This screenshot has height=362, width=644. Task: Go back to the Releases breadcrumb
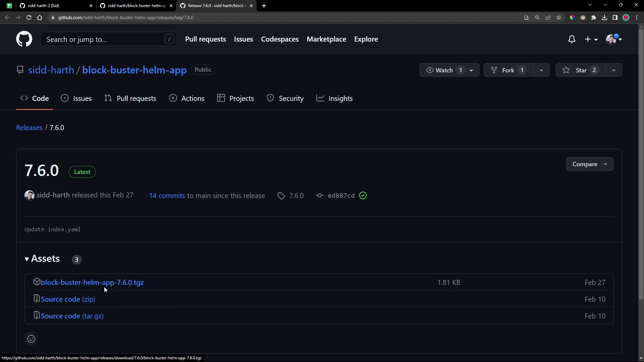point(29,128)
